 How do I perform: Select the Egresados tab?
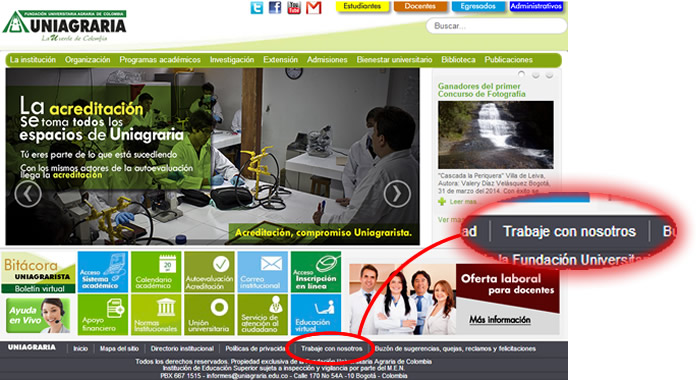tap(478, 7)
